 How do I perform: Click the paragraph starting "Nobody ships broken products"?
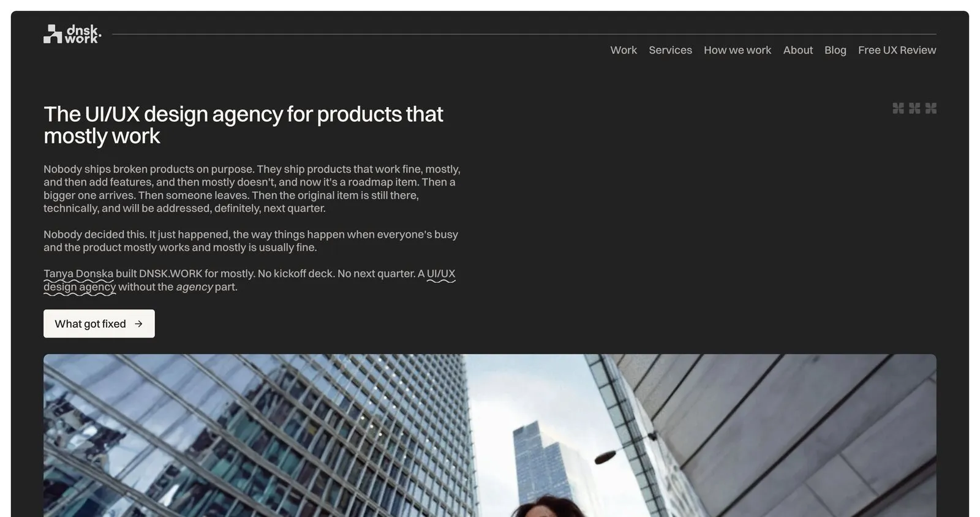click(x=252, y=189)
